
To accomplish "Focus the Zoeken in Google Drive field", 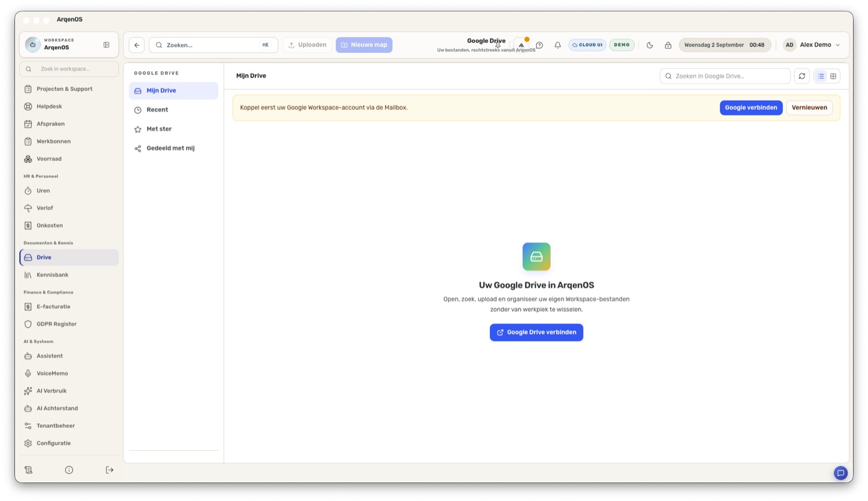I will [x=725, y=76].
